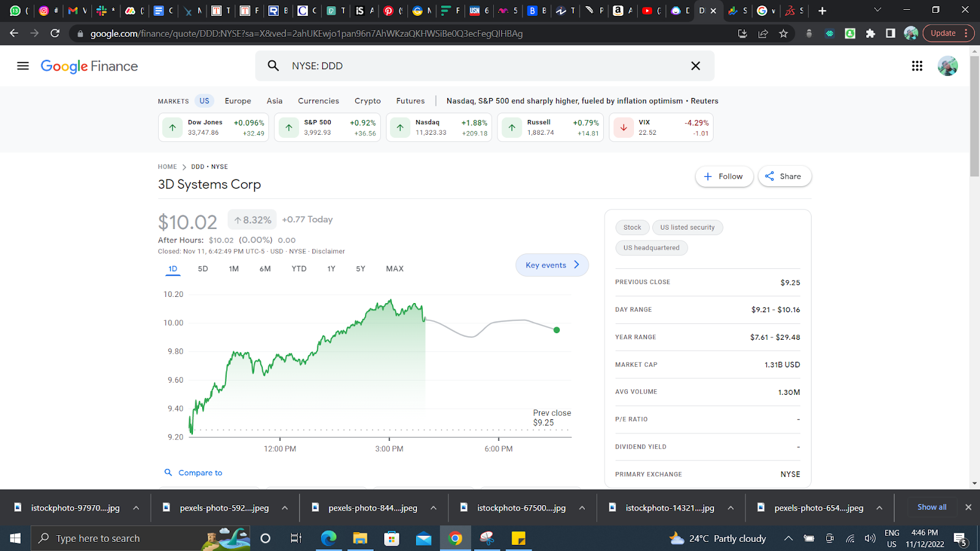Click the Chrome Update button
The width and height of the screenshot is (980, 551).
point(949,34)
